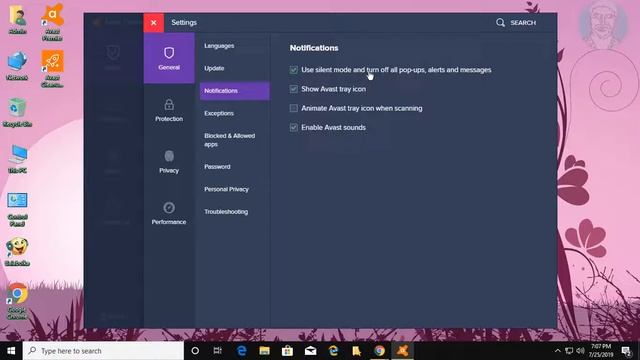The image size is (640, 360).
Task: Open Task View on the taskbar
Action: (218, 351)
